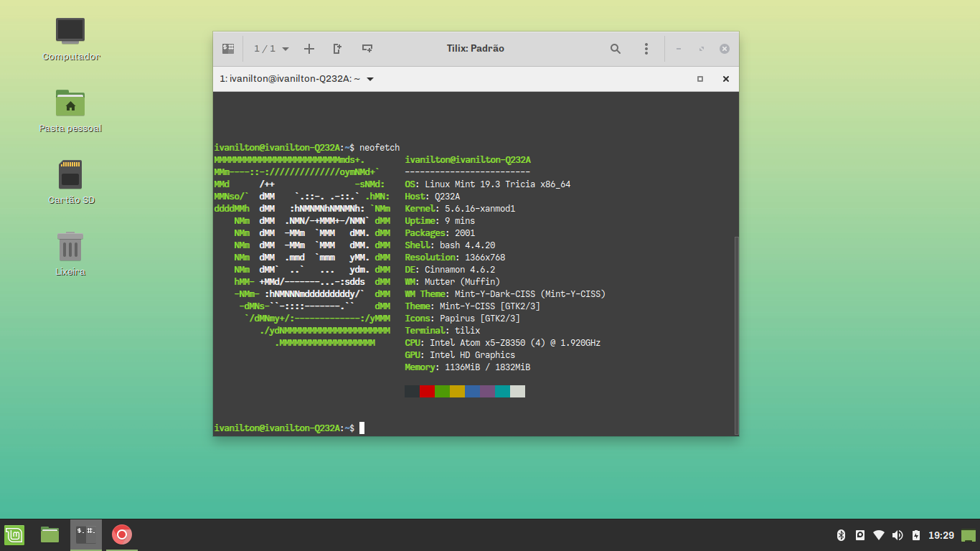Click the 19:29 clock in the panel

pos(941,535)
